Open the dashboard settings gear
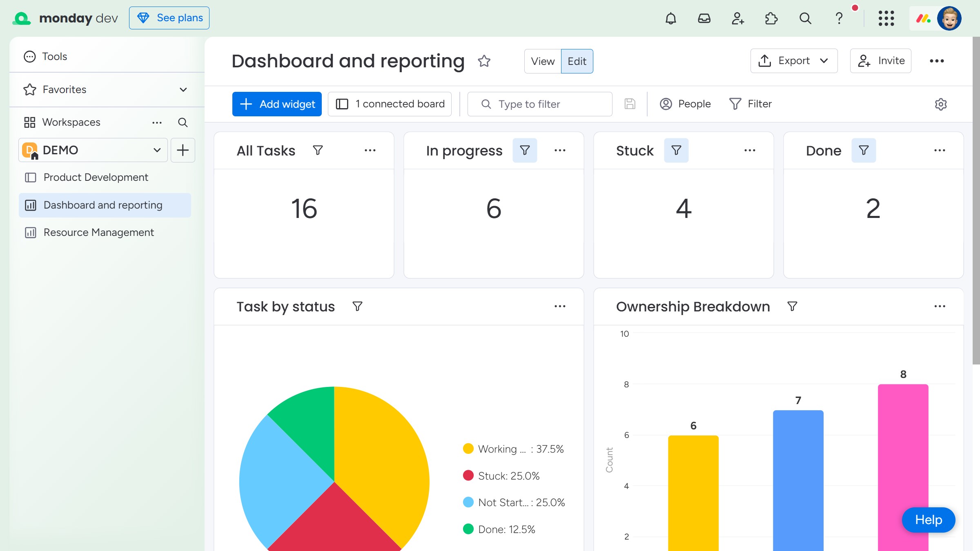The image size is (980, 551). (x=941, y=104)
